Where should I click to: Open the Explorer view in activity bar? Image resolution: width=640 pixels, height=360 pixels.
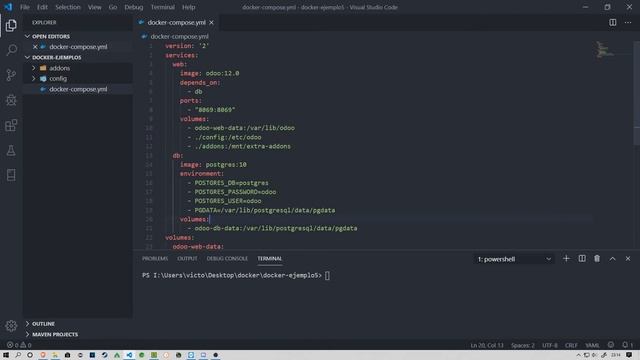pyautogui.click(x=11, y=25)
